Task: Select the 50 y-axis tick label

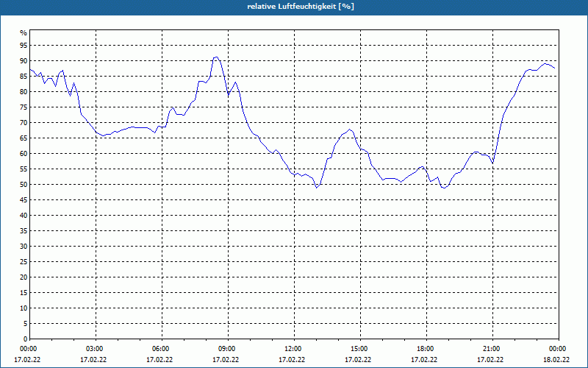Action: pyautogui.click(x=24, y=185)
